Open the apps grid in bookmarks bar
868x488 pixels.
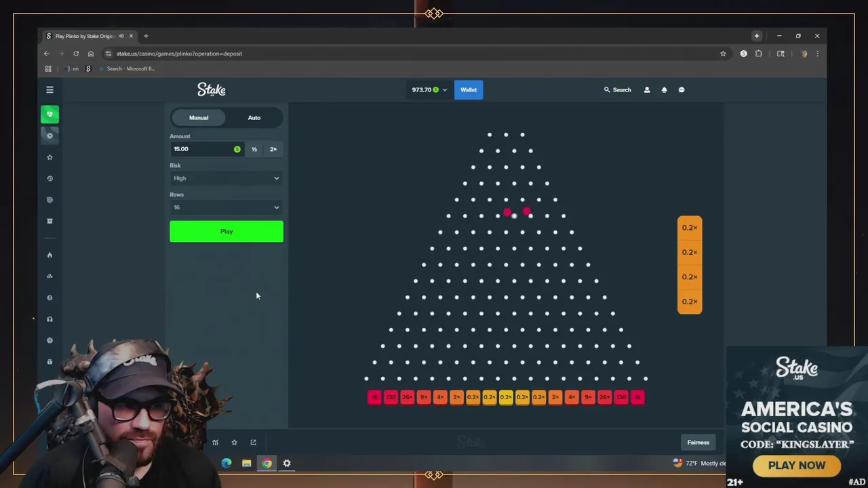(x=48, y=68)
